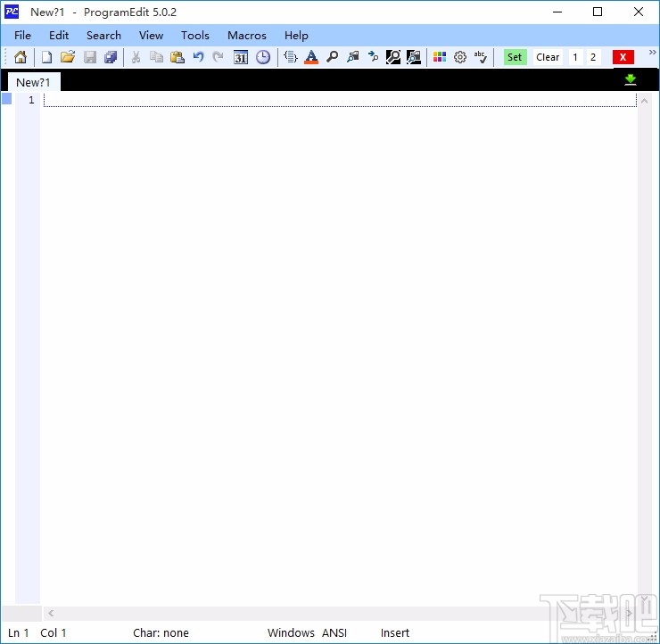Open the colored grid color scheme icon
Image resolution: width=660 pixels, height=644 pixels.
pyautogui.click(x=440, y=57)
